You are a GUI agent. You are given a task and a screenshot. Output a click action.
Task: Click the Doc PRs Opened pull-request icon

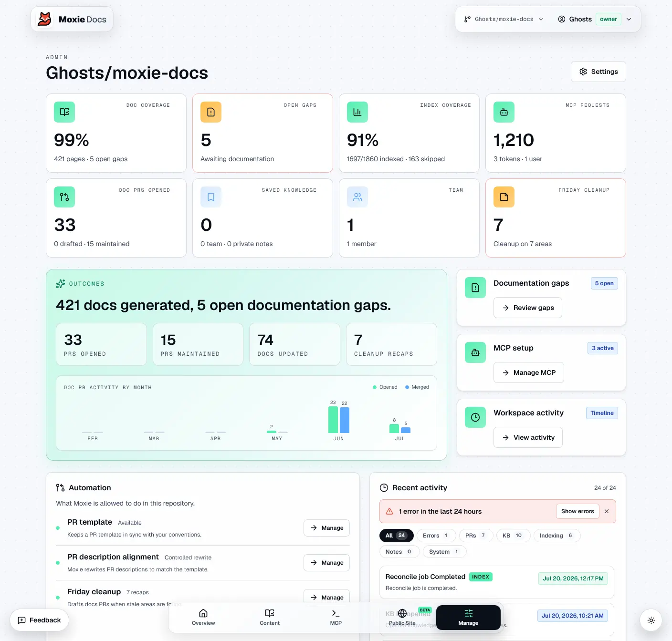(x=64, y=197)
